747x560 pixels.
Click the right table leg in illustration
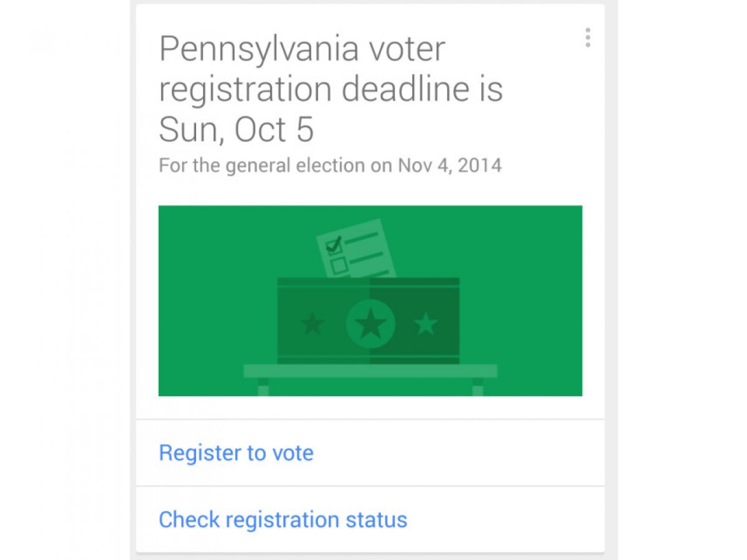click(x=477, y=387)
